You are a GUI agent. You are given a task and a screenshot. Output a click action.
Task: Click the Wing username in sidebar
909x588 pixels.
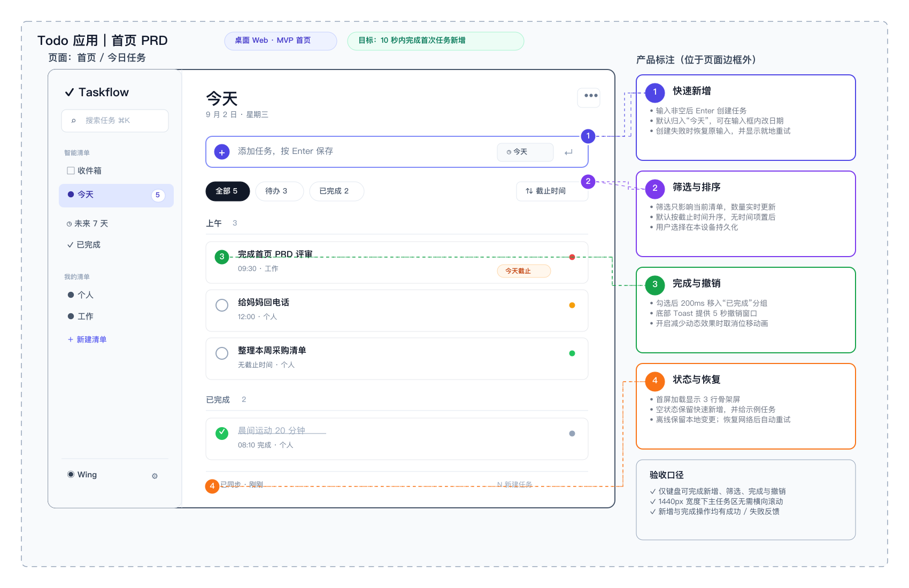[x=87, y=475]
